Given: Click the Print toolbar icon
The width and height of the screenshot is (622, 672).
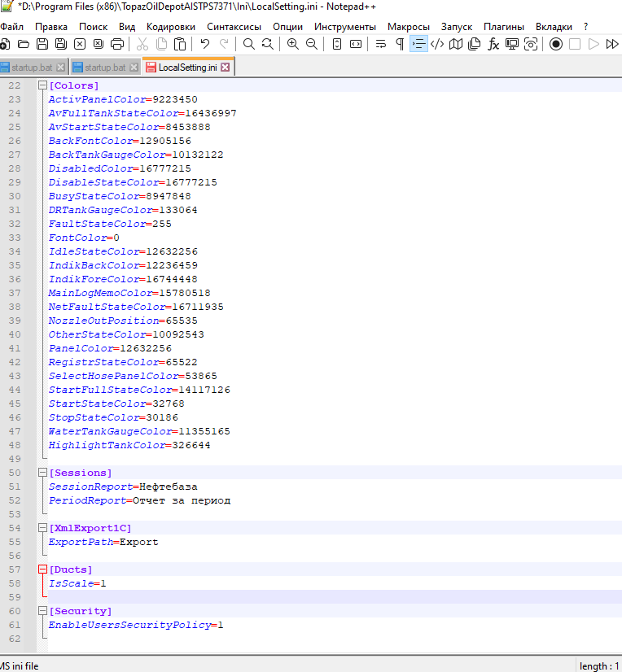Looking at the screenshot, I should point(117,44).
